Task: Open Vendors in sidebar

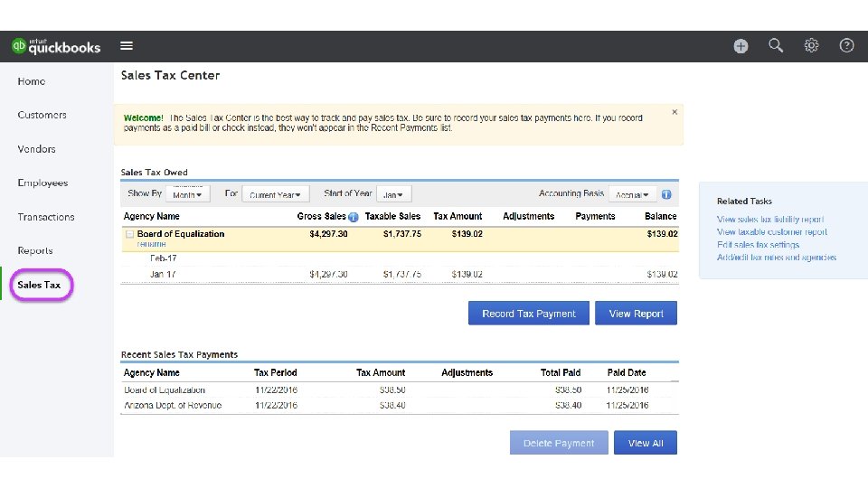Action: (36, 149)
